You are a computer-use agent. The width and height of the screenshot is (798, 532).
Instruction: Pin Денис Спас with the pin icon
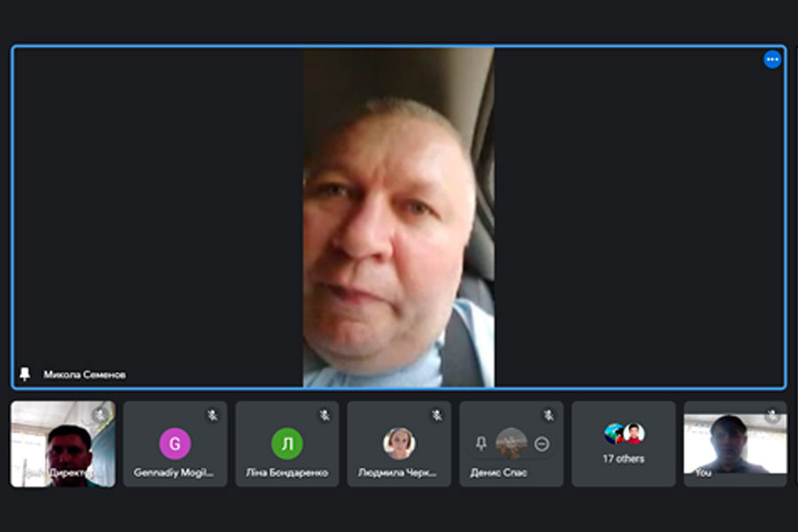coord(481,444)
